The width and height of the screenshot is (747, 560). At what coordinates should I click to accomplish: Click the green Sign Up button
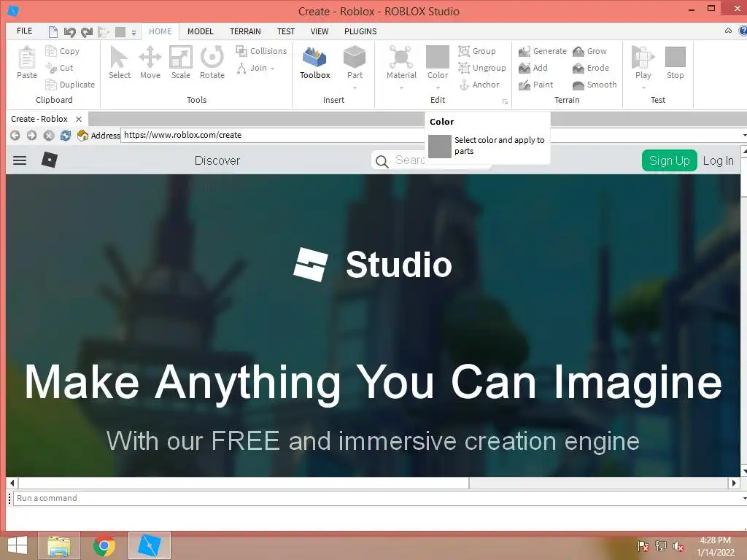(670, 160)
